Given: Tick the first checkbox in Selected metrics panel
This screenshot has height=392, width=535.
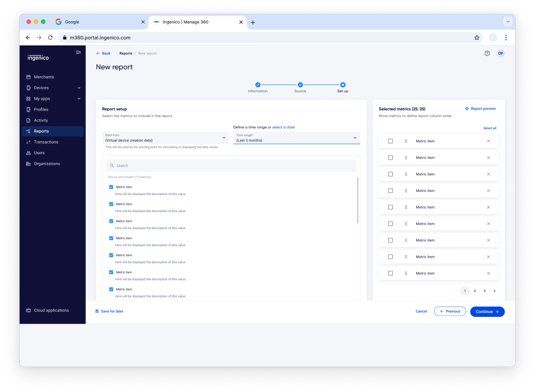Looking at the screenshot, I should (x=390, y=141).
